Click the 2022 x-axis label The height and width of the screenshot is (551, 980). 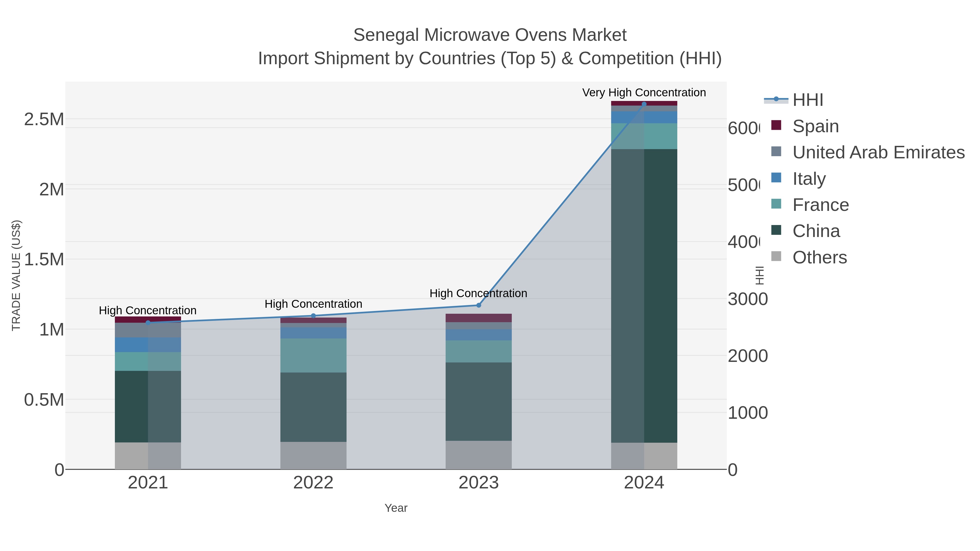pyautogui.click(x=314, y=482)
